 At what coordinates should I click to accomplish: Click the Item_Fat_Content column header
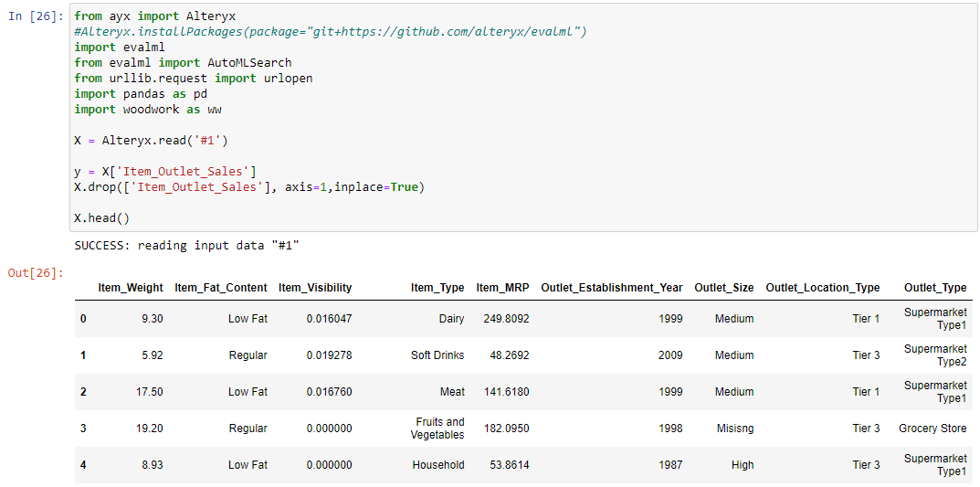(221, 288)
